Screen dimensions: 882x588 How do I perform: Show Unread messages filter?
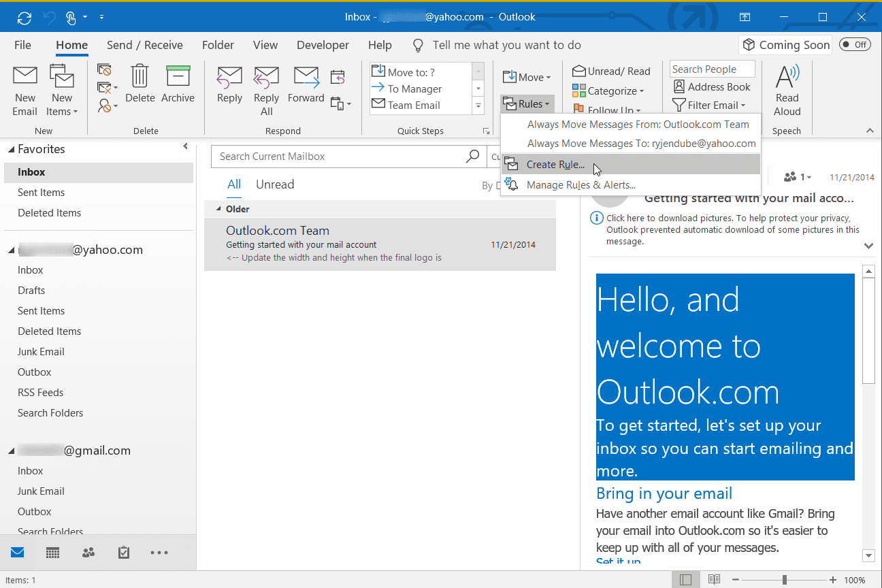tap(275, 184)
